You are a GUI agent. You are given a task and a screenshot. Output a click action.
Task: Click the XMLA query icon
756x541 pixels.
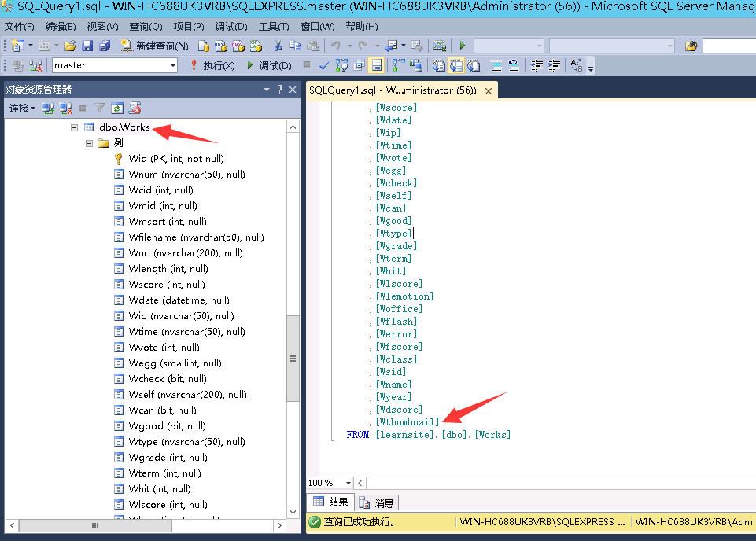tap(256, 46)
